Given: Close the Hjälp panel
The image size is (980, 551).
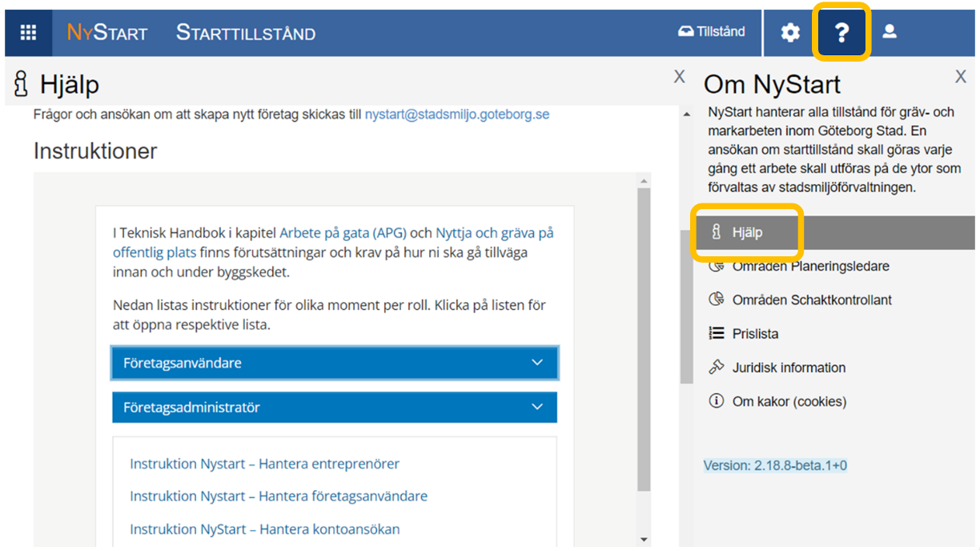Looking at the screenshot, I should 679,77.
